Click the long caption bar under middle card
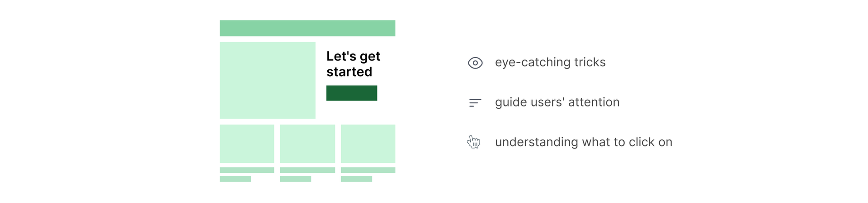 (307, 170)
